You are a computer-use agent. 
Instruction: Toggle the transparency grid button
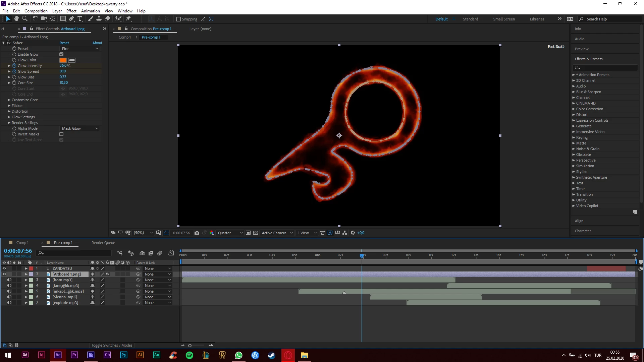point(256,233)
